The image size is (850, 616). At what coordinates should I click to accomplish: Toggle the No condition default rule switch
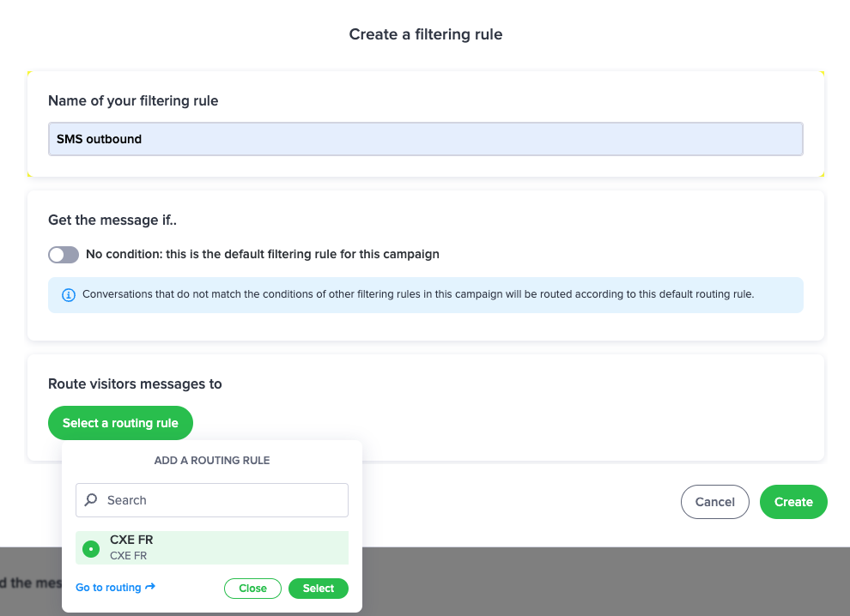(64, 255)
